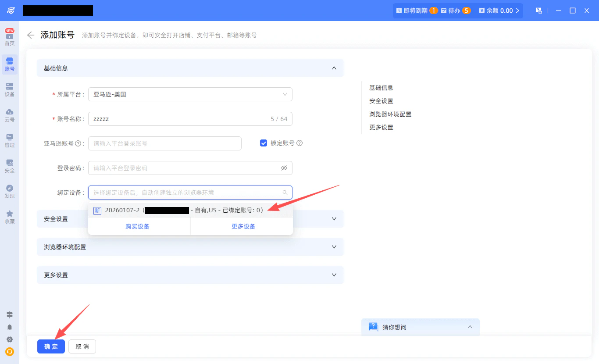This screenshot has height=364, width=599.
Task: Open the 管理 management sidebar icon
Action: [x=10, y=140]
